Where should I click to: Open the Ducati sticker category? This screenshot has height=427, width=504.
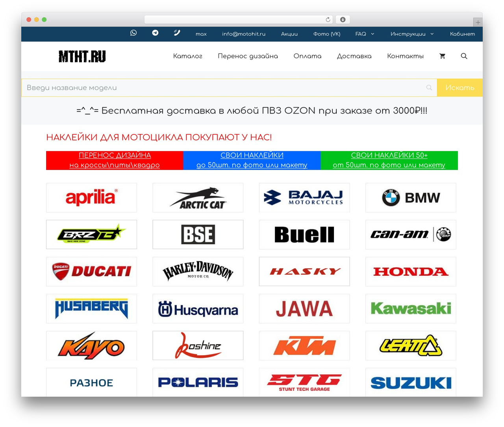91,272
